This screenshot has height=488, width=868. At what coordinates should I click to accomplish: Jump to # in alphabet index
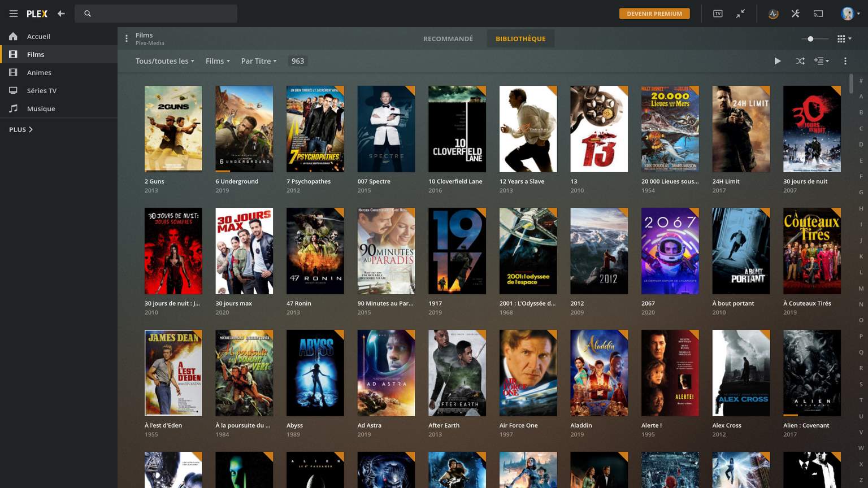click(x=861, y=81)
